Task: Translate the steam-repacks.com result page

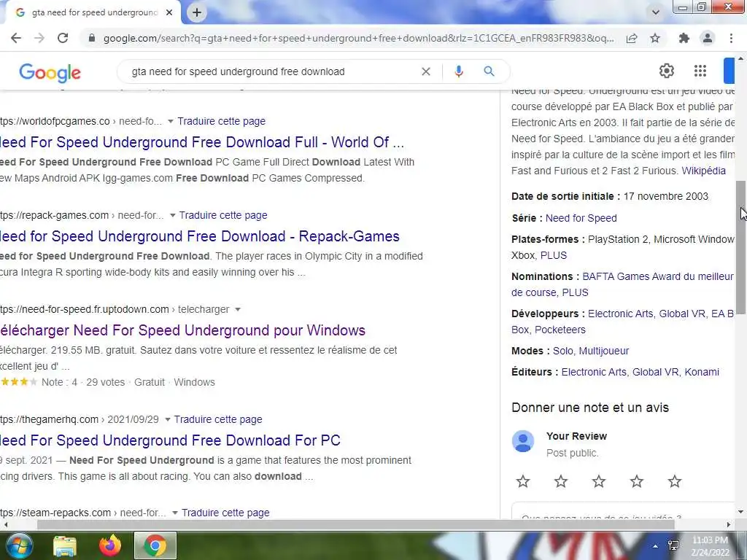Action: tap(225, 513)
